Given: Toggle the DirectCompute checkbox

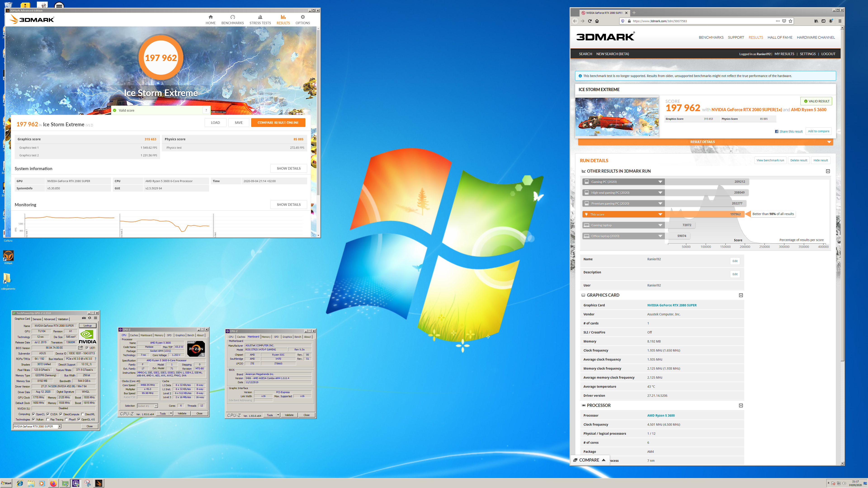Looking at the screenshot, I should [61, 414].
